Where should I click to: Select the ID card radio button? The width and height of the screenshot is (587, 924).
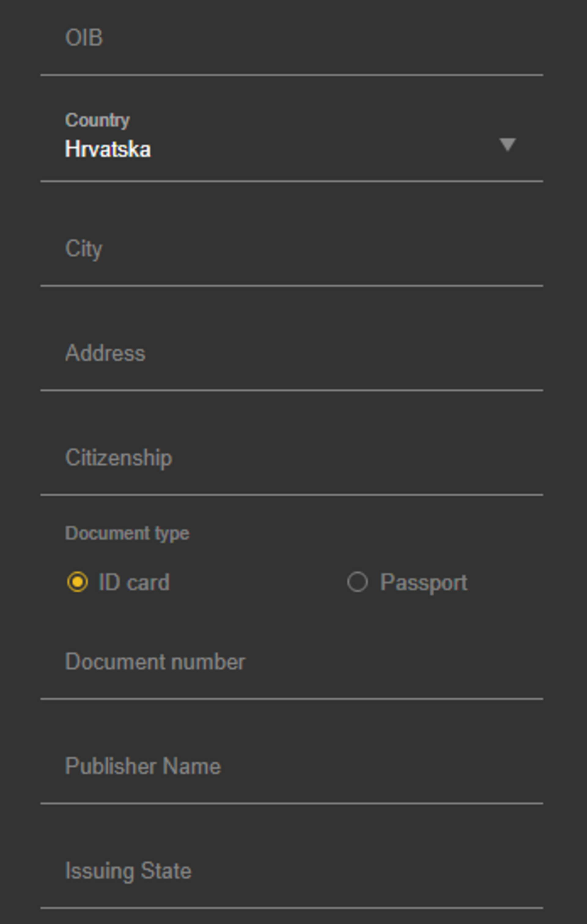pyautogui.click(x=78, y=582)
